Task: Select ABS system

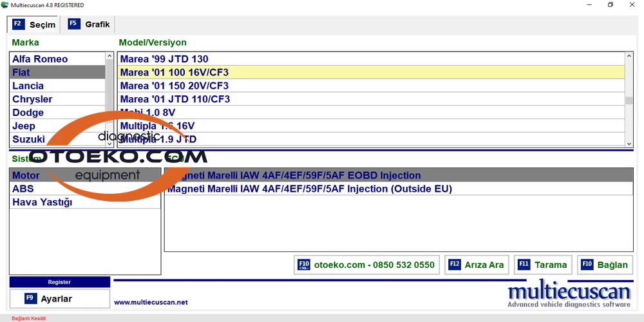Action: [85, 189]
